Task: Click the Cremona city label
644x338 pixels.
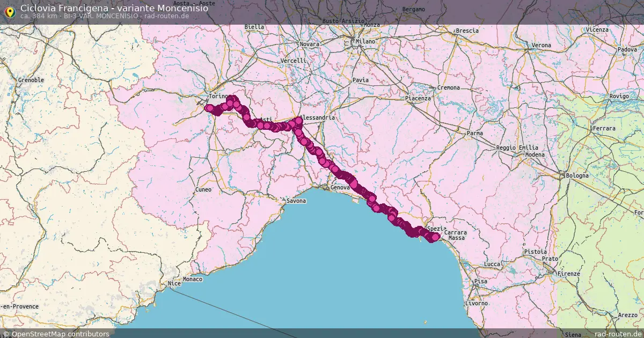Action: point(449,88)
